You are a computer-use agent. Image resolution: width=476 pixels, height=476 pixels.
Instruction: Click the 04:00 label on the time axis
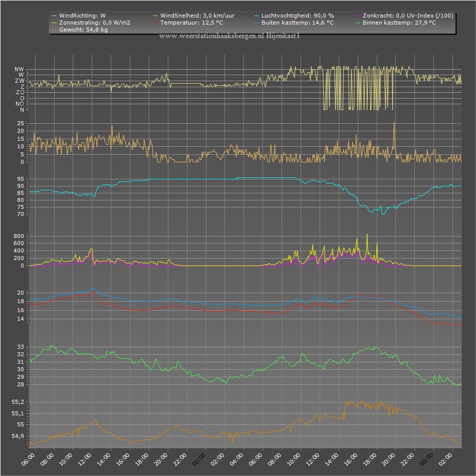pyautogui.click(x=237, y=459)
